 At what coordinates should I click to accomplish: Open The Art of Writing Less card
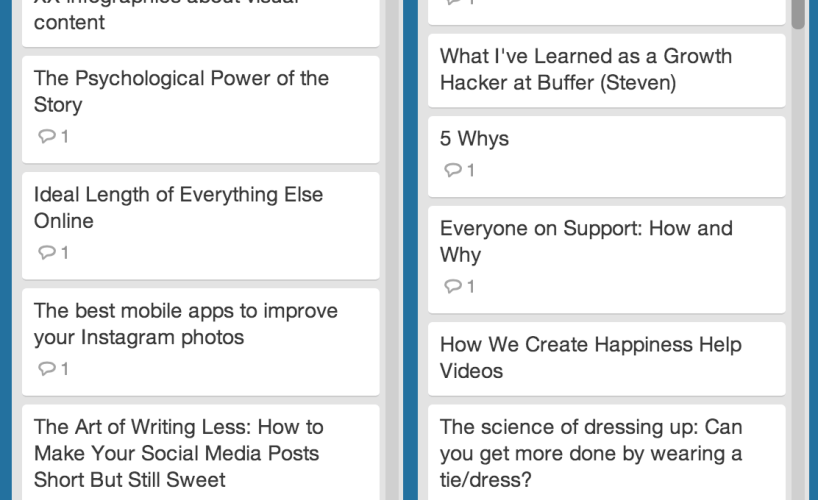(x=201, y=453)
